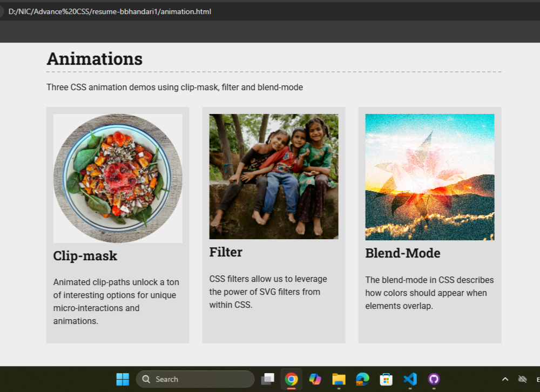Click the Blend-Mode card heading
Viewport: 540px width, 392px height.
(x=402, y=253)
